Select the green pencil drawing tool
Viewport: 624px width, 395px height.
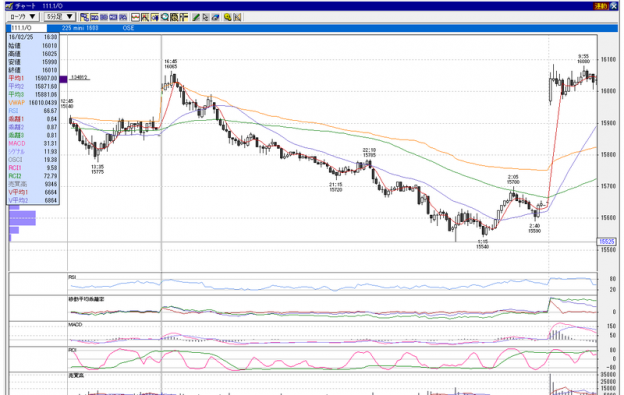point(196,17)
